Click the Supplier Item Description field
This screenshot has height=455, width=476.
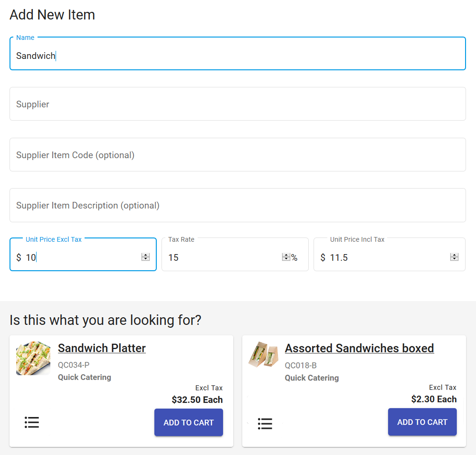pos(238,205)
